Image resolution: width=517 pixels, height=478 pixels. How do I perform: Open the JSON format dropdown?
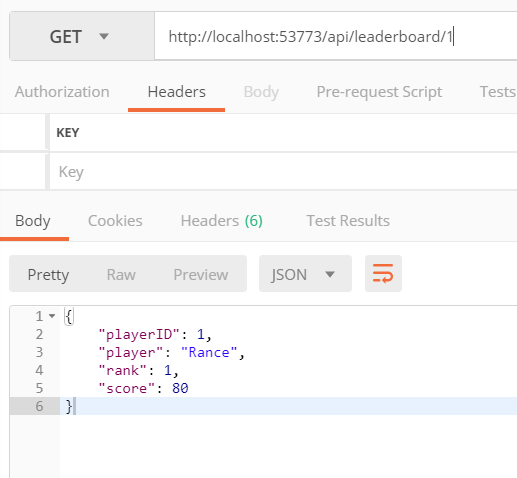point(305,274)
